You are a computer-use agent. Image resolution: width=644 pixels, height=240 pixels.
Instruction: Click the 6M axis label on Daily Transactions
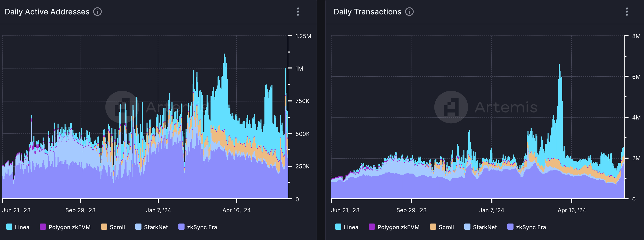click(x=636, y=77)
